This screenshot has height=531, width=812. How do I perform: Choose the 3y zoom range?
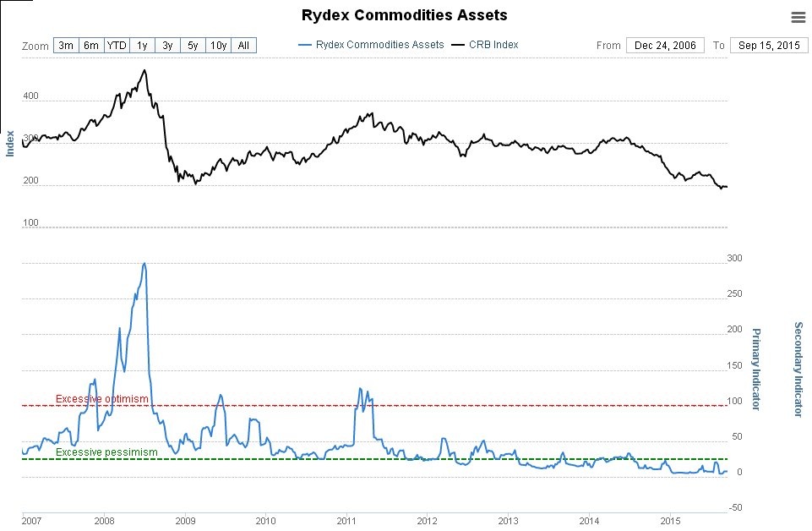point(167,46)
